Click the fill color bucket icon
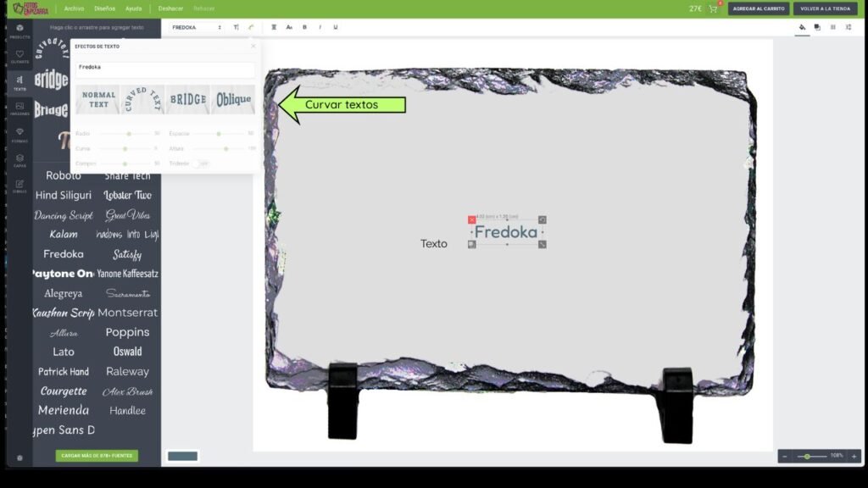Image resolution: width=868 pixels, height=488 pixels. (x=802, y=27)
